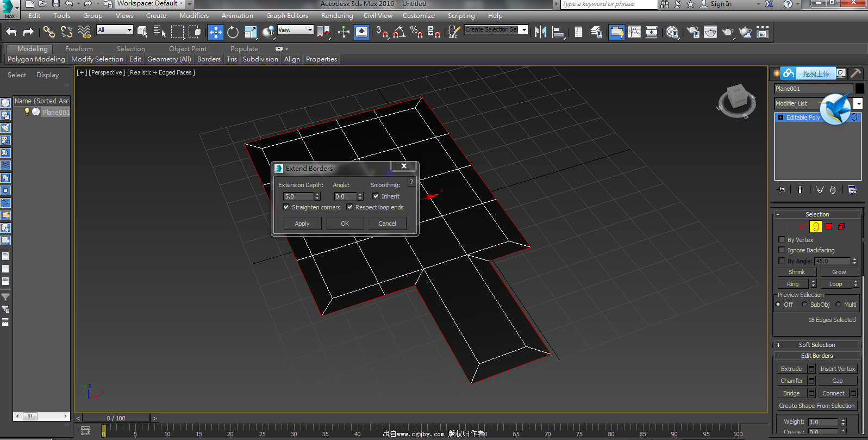The image size is (868, 440).
Task: Click Configure Modifier Sets icon
Action: 852,189
